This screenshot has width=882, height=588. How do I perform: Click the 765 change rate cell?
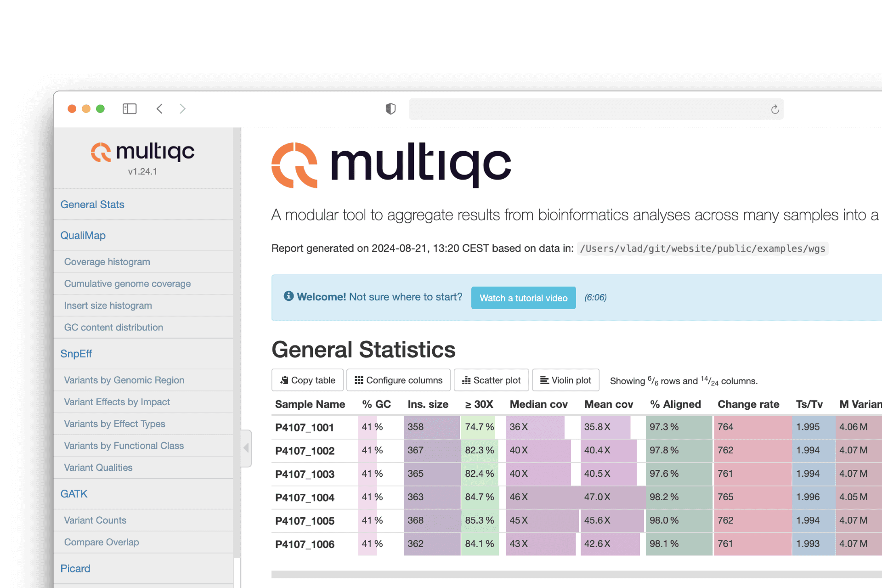tap(752, 497)
